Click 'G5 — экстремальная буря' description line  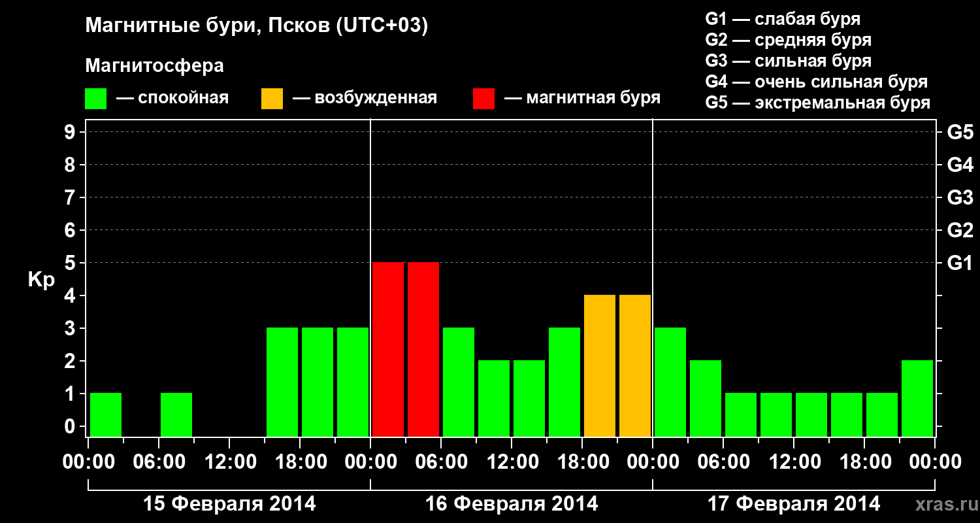click(x=818, y=103)
